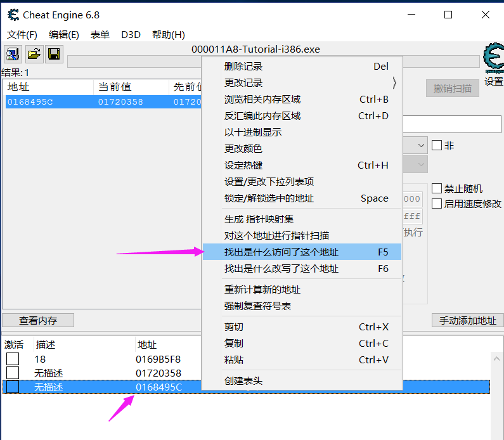
Task: Select 找出是什么改写了这个地址
Action: tap(302, 268)
